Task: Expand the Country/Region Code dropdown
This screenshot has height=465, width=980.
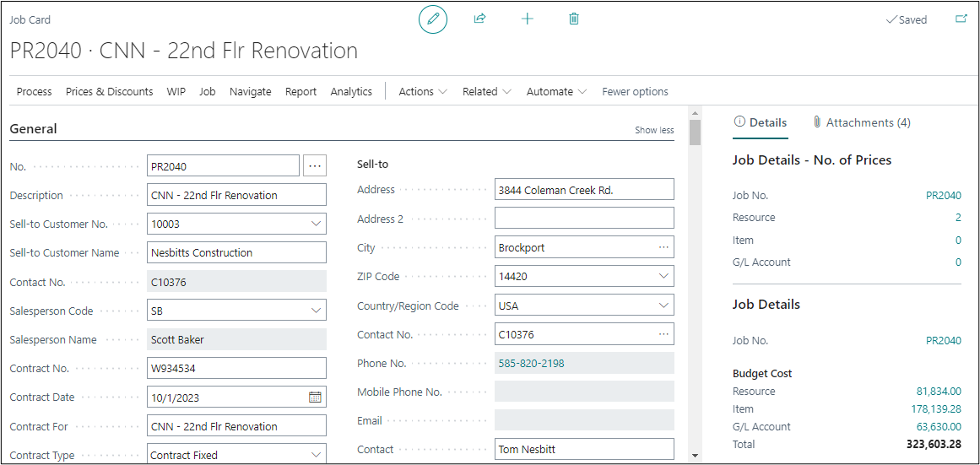Action: [663, 305]
